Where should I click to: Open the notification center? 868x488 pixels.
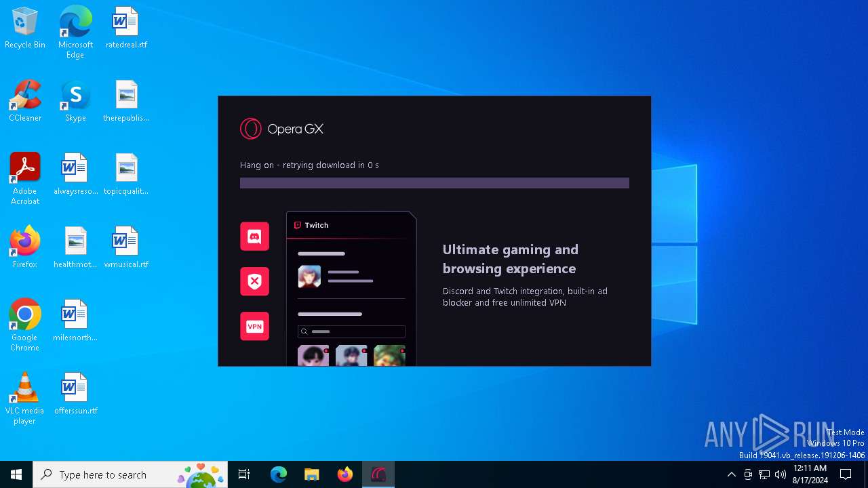846,474
